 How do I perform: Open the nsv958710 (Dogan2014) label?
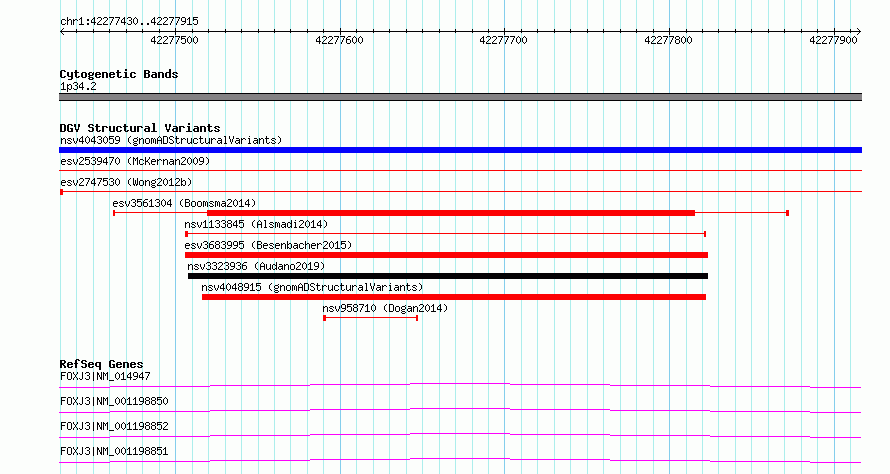pos(385,308)
